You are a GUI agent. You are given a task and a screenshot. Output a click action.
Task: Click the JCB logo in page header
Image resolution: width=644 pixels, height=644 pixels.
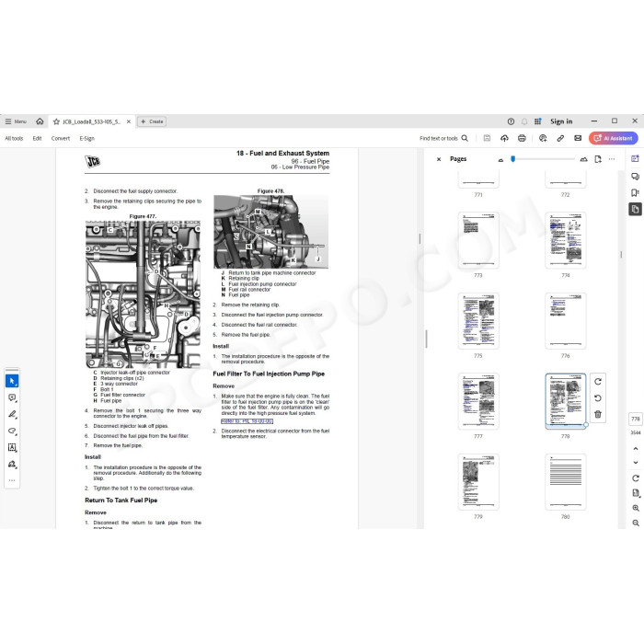[93, 161]
